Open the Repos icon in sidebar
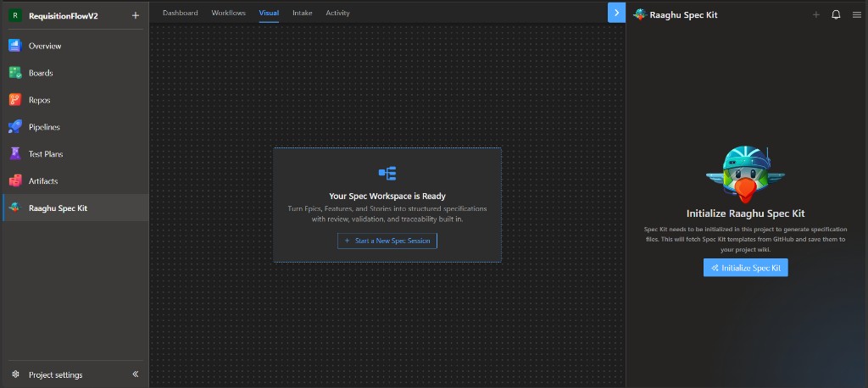This screenshot has width=868, height=388. tap(15, 100)
